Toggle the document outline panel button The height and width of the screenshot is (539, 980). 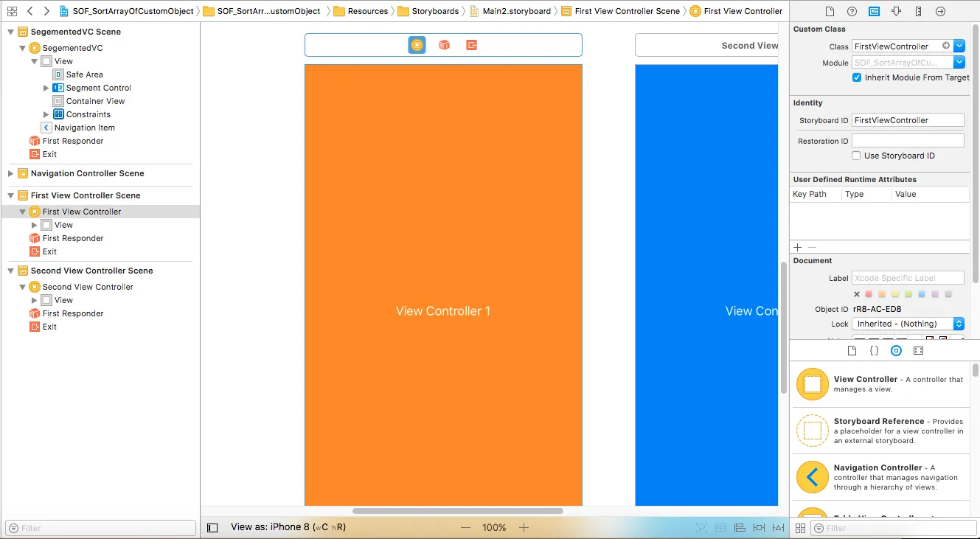212,528
